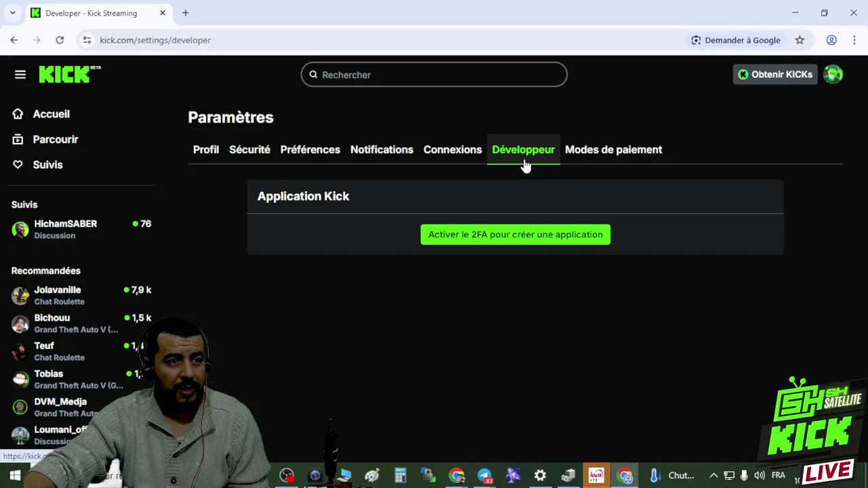Click the microphone tray icon
868x488 pixels.
click(x=745, y=476)
